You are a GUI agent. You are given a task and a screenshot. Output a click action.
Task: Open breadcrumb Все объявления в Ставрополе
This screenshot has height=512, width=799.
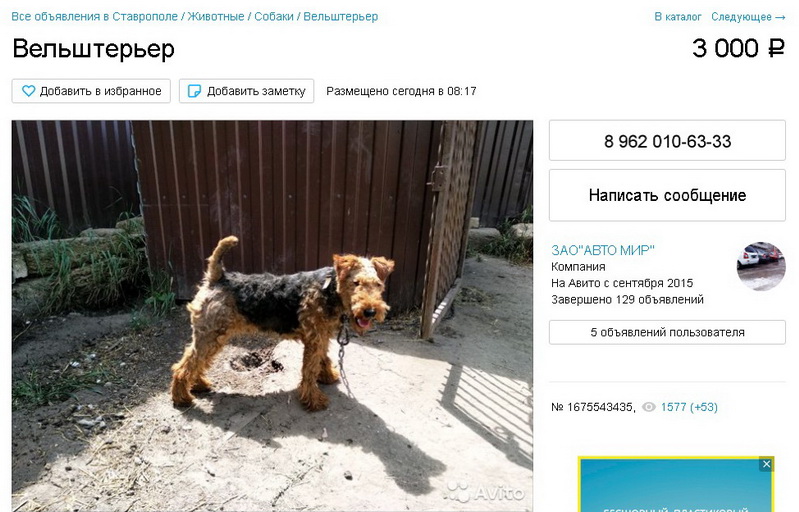tap(94, 17)
